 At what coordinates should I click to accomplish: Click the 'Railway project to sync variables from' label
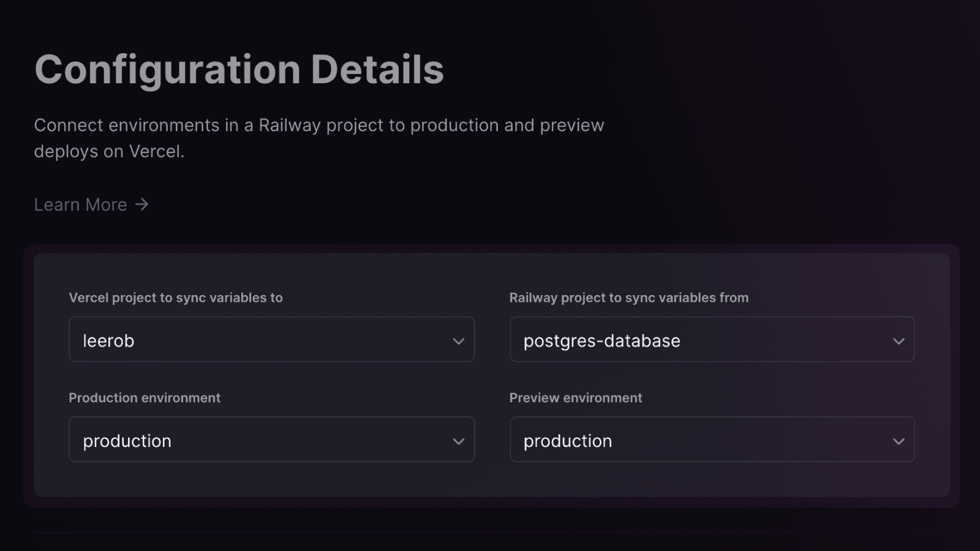[628, 298]
